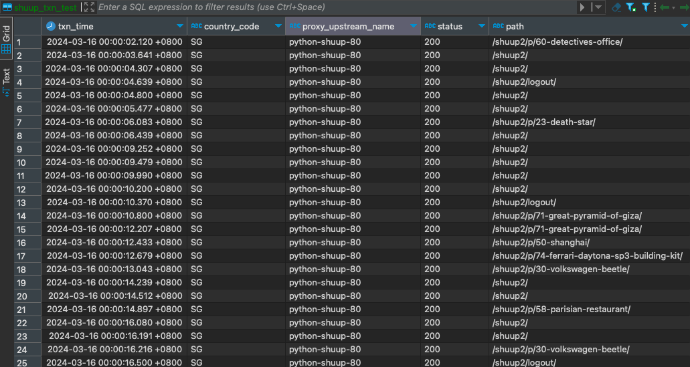The width and height of the screenshot is (690, 367).
Task: Click the shuup_txn_test table icon
Action: coord(7,7)
